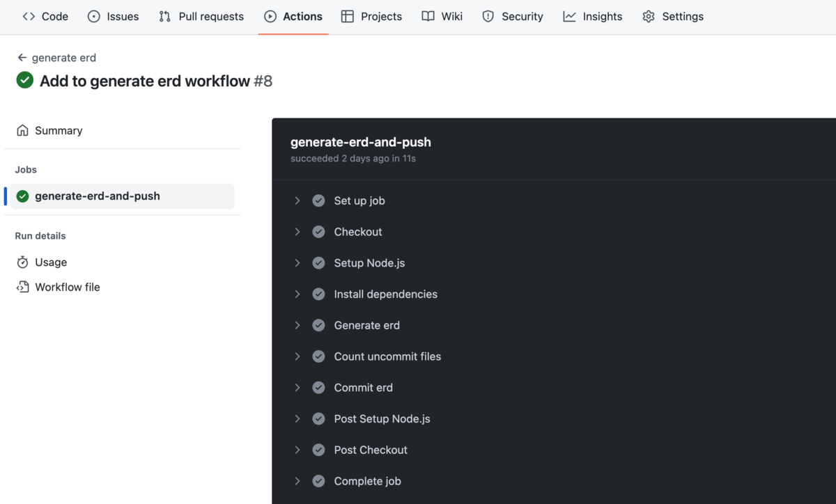
Task: Click Post Checkout success check icon
Action: point(318,450)
